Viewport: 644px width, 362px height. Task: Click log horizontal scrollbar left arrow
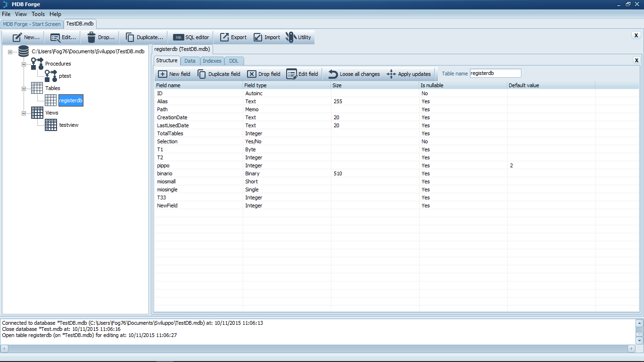click(x=5, y=348)
